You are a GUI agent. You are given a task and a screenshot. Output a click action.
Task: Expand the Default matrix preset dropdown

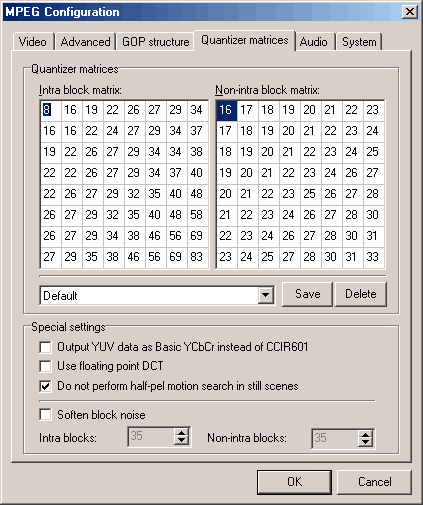tap(266, 295)
